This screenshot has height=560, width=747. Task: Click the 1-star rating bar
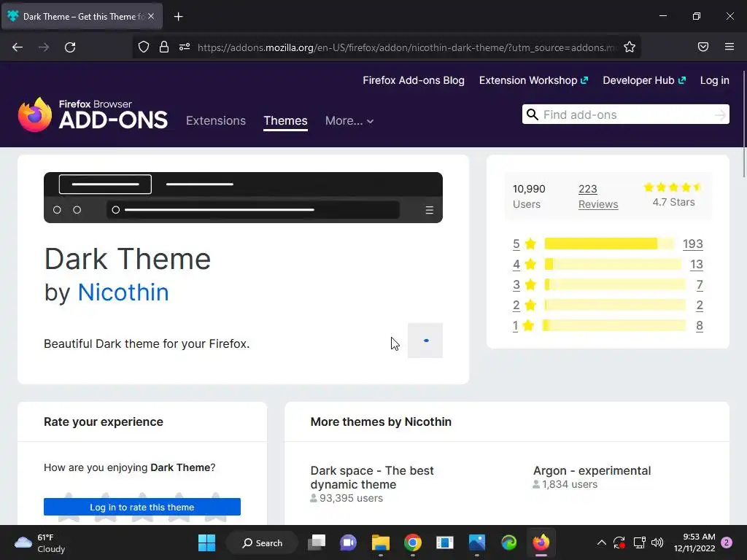coord(614,326)
